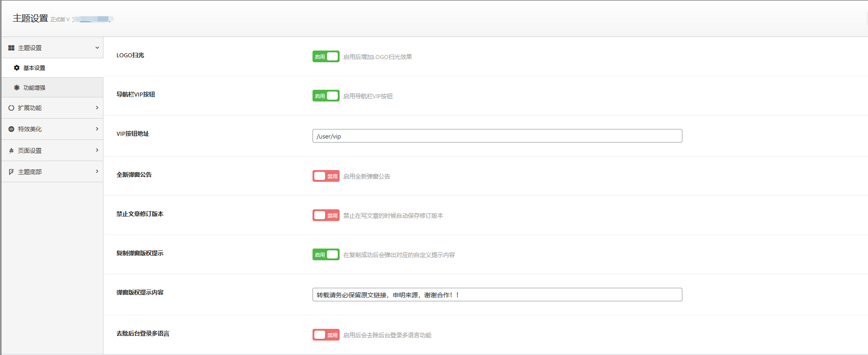Open the 基本设置 submenu item
868x355 pixels.
point(52,68)
